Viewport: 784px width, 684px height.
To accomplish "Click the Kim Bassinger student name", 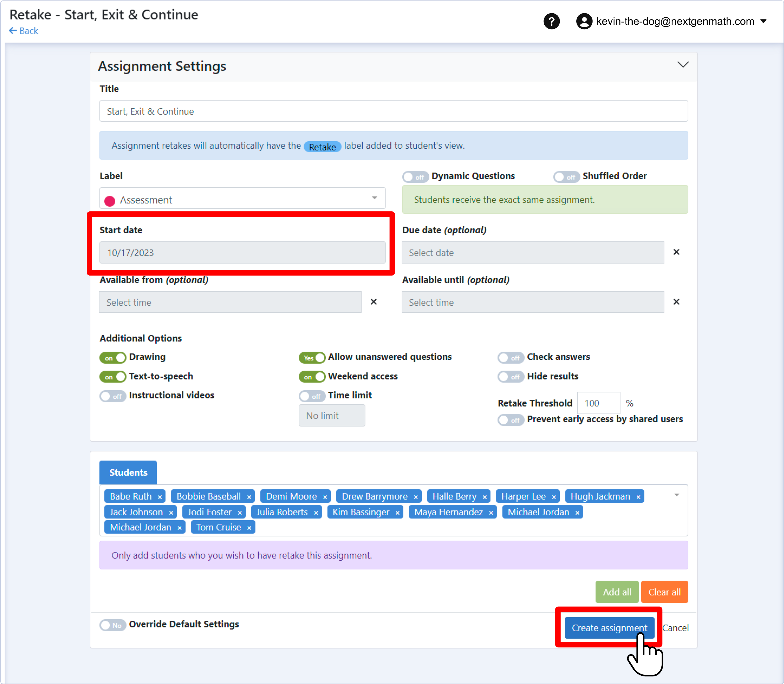I will tap(361, 512).
